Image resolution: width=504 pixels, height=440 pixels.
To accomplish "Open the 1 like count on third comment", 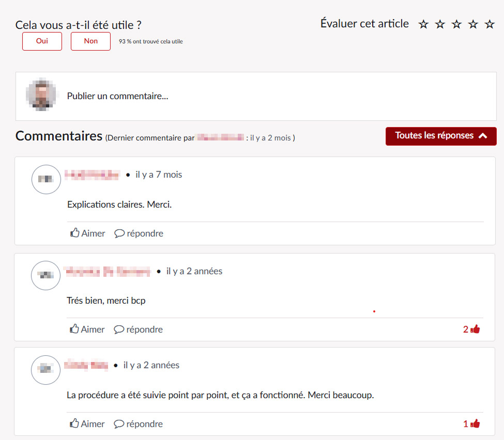I will click(471, 423).
